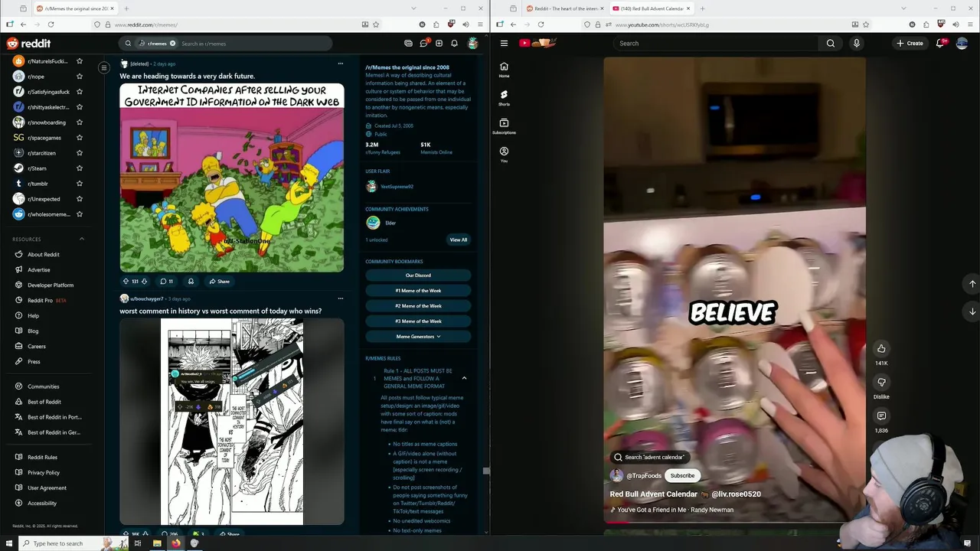
Task: Open Reddit Pro BETA link
Action: tap(47, 301)
